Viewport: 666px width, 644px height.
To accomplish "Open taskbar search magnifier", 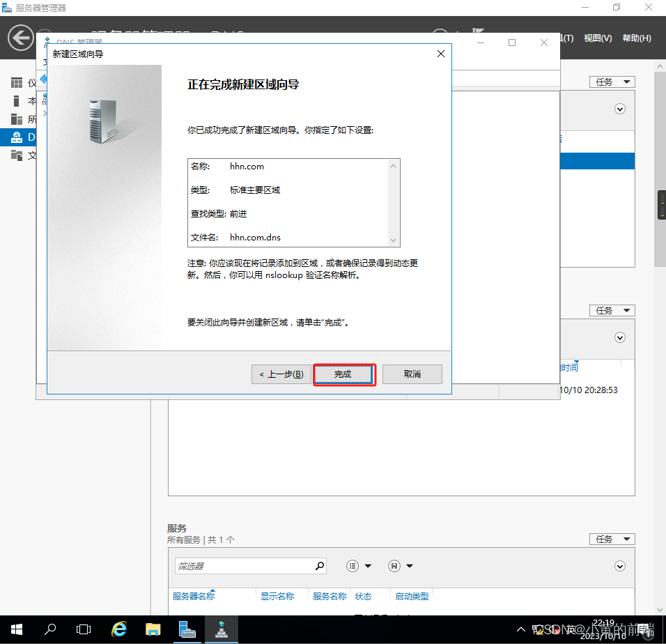I will pyautogui.click(x=50, y=629).
